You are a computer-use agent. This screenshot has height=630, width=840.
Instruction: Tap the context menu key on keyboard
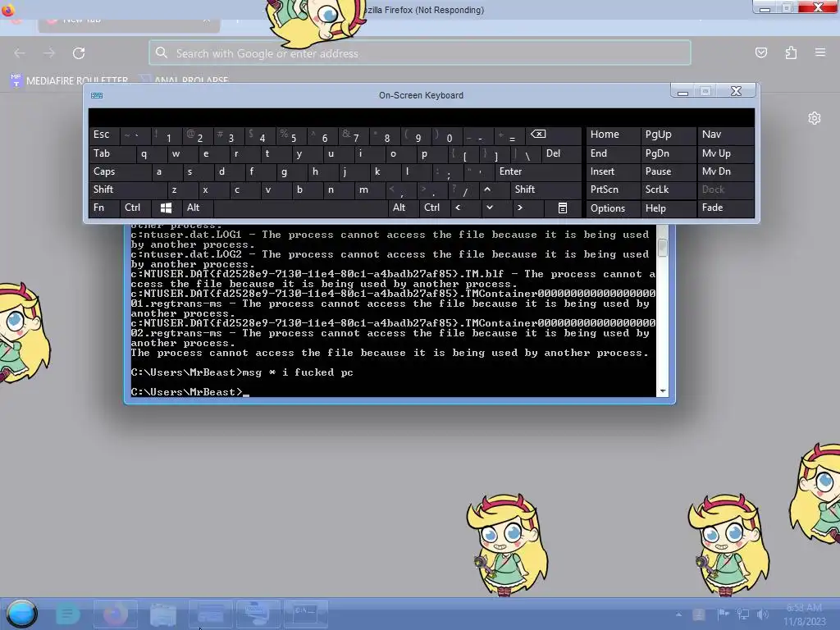tap(563, 208)
